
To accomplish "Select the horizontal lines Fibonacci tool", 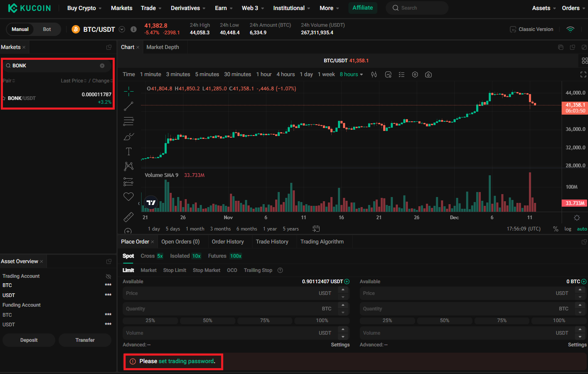I will tap(129, 121).
